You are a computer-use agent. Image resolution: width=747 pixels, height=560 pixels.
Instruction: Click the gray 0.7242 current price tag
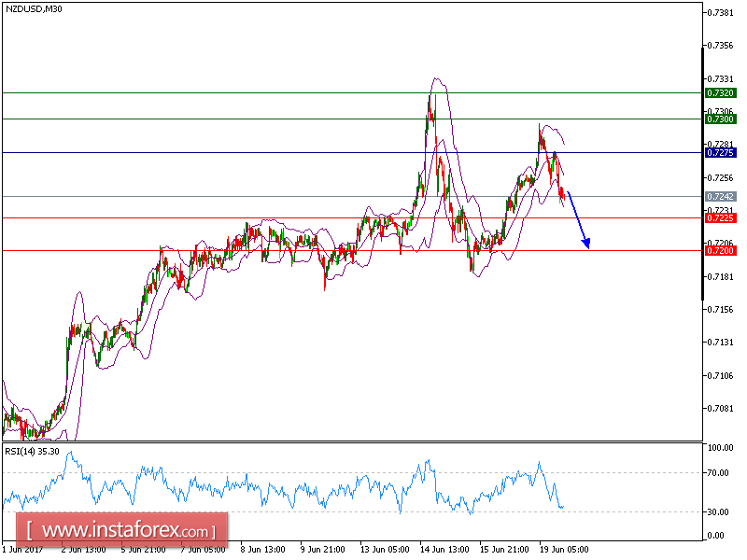(x=720, y=196)
